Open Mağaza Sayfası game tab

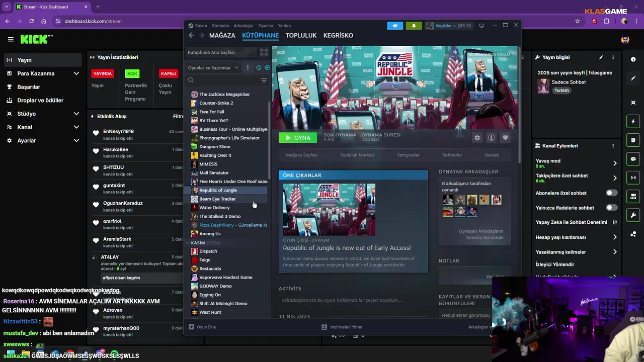(x=302, y=155)
